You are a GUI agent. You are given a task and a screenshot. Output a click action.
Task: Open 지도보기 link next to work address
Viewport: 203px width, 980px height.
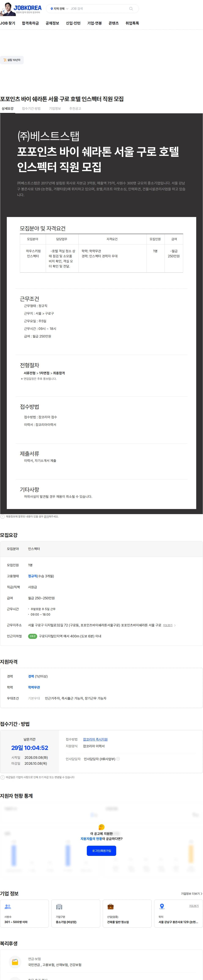(x=168, y=625)
